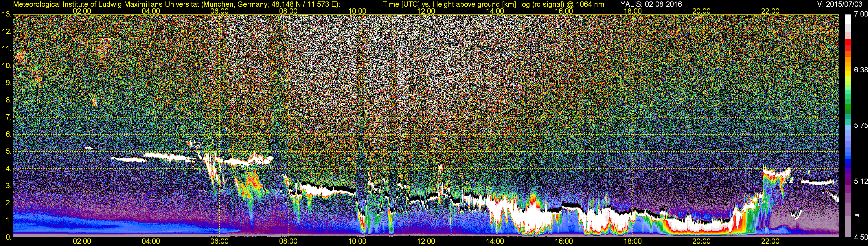This screenshot has height=246, width=868.
Task: Click the '12:00' label on the top time axis
Action: pyautogui.click(x=426, y=11)
